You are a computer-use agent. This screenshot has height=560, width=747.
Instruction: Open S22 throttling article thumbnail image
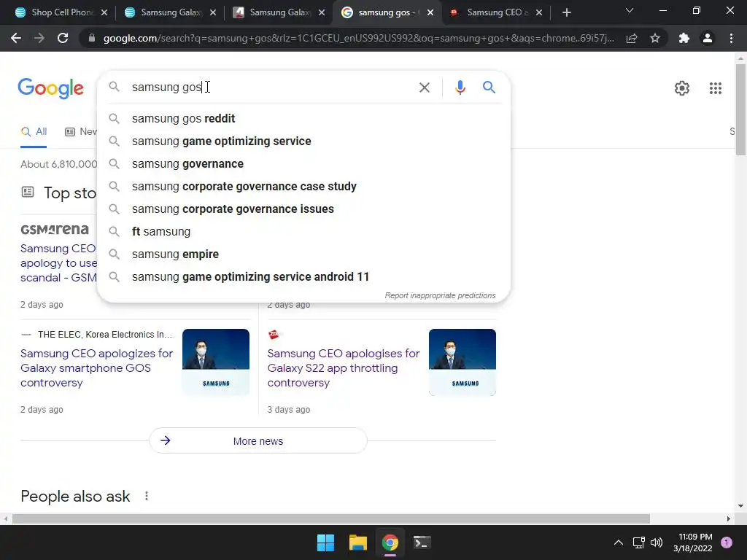(462, 362)
